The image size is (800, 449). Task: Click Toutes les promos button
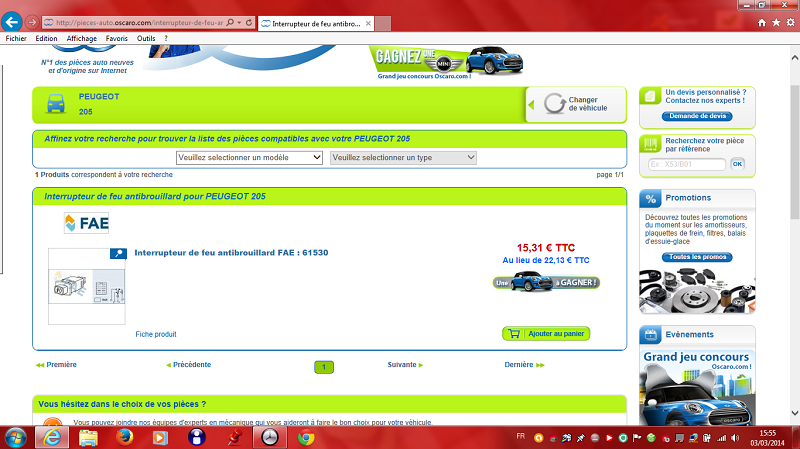pos(697,257)
